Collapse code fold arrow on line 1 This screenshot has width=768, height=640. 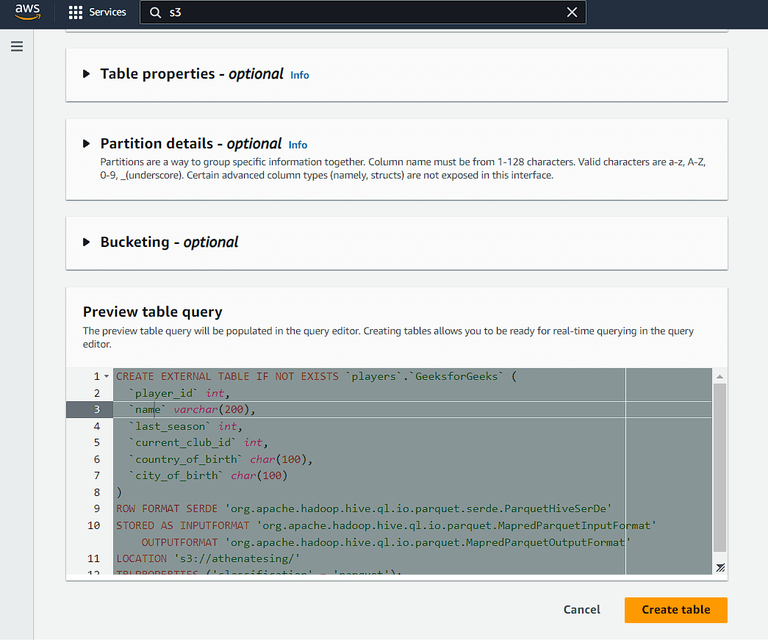pyautogui.click(x=106, y=377)
